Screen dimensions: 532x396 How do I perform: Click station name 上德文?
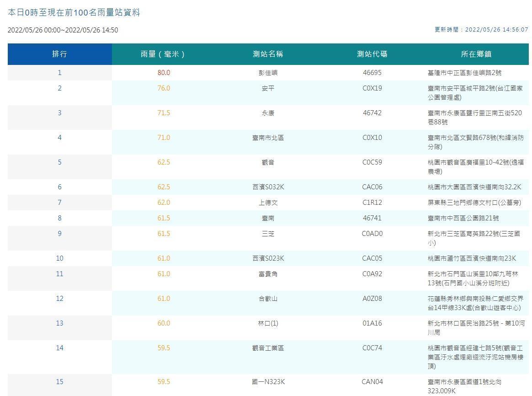coord(268,203)
